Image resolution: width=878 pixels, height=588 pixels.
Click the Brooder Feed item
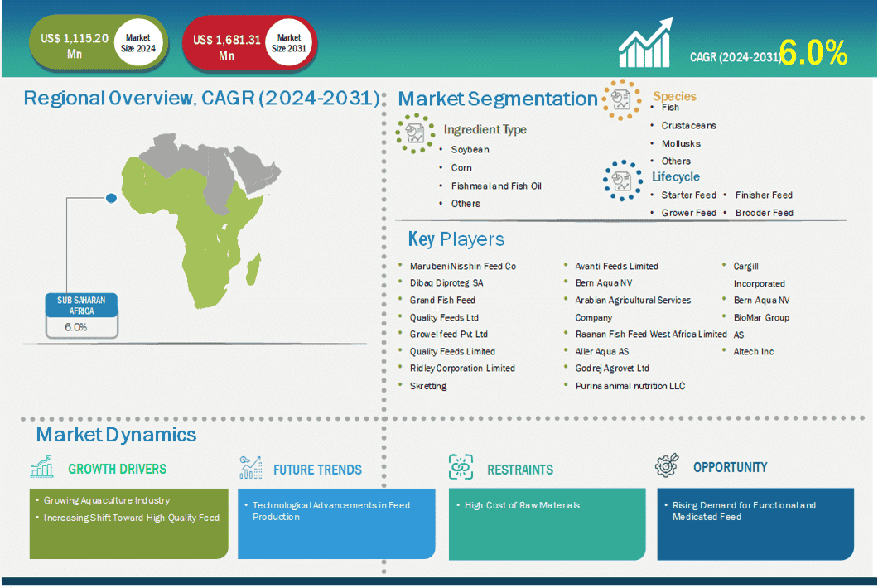coord(765,213)
